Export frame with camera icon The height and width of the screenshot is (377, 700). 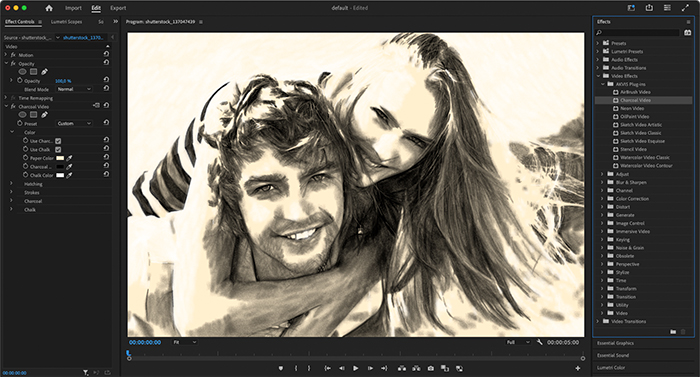[x=430, y=368]
